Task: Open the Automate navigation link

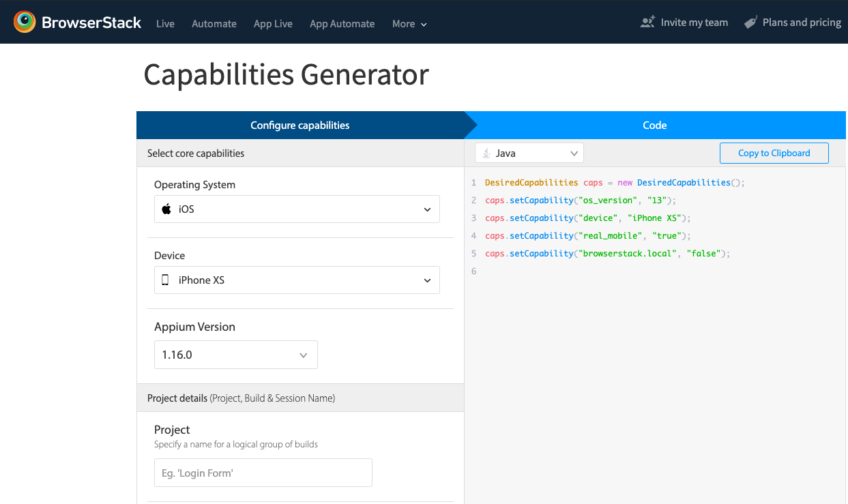Action: (x=214, y=24)
